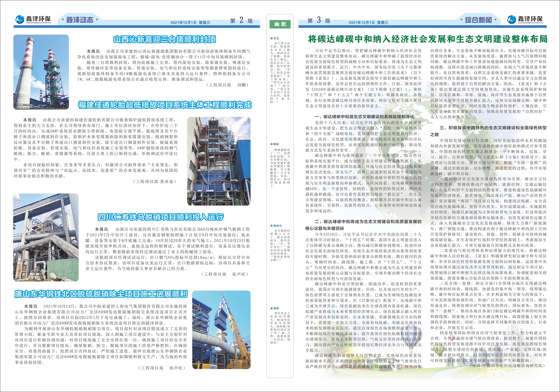Open the 唐山东华钢铁北区脱硫脱硝 headline

coord(101,294)
